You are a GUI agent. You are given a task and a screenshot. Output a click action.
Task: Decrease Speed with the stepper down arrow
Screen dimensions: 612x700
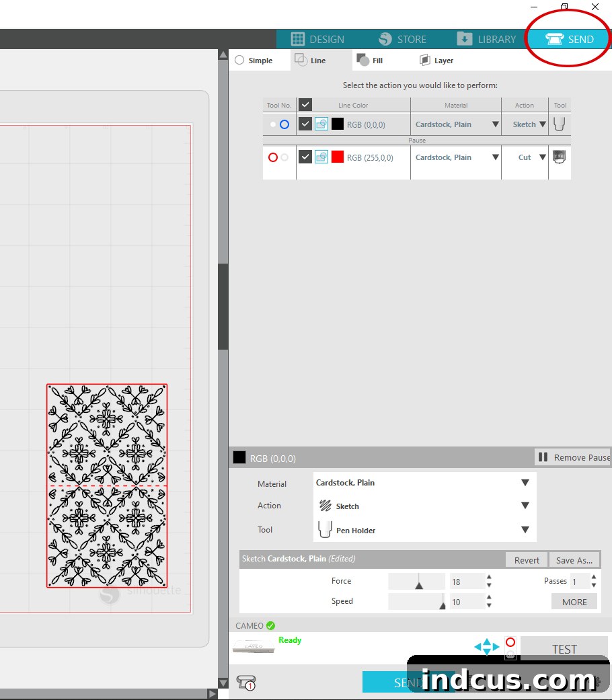click(x=489, y=606)
